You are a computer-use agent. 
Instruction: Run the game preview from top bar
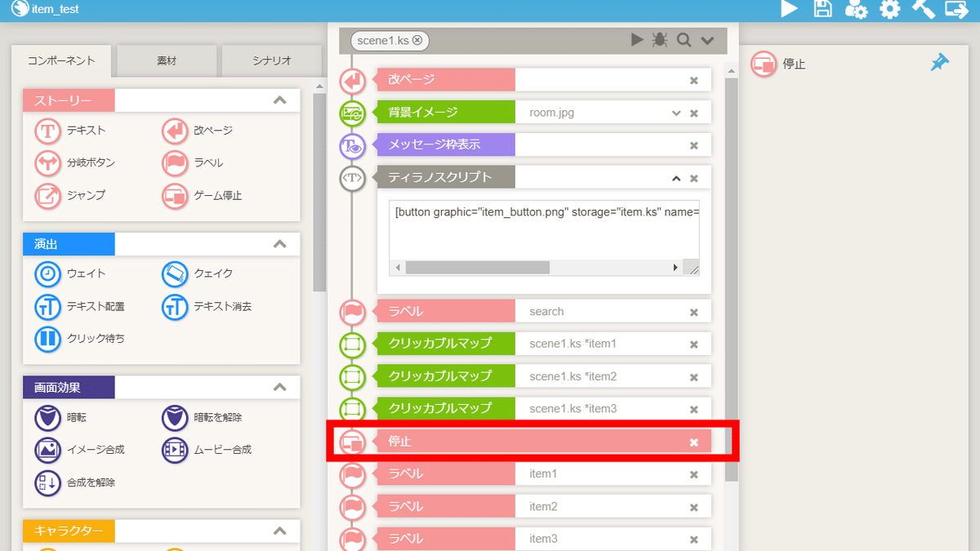pos(789,9)
